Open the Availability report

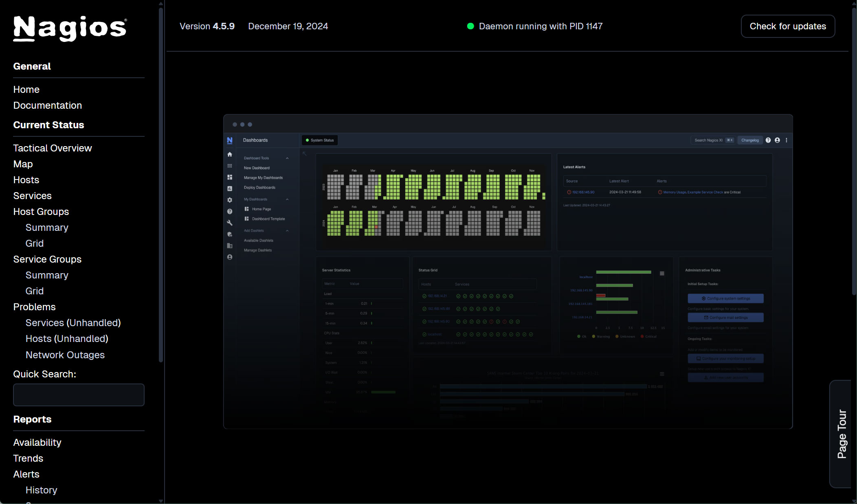point(37,443)
